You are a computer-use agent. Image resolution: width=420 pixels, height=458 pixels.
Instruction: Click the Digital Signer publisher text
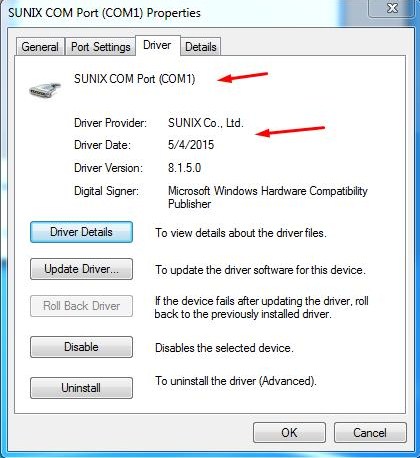tap(268, 197)
